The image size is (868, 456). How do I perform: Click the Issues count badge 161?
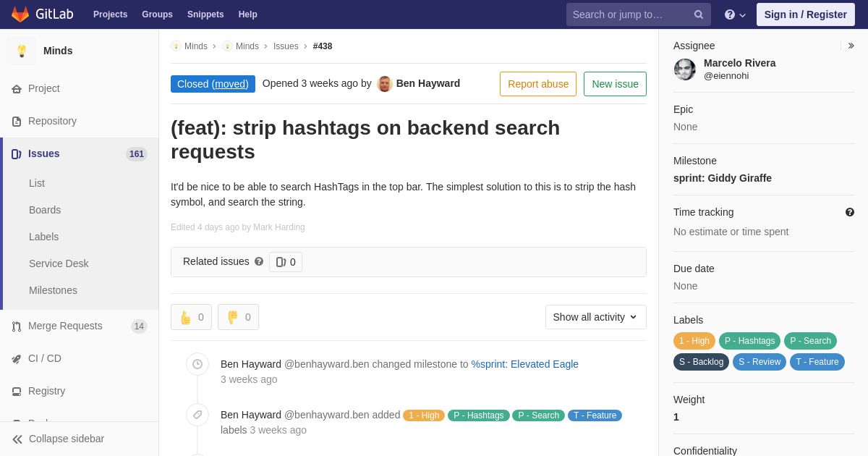[137, 154]
